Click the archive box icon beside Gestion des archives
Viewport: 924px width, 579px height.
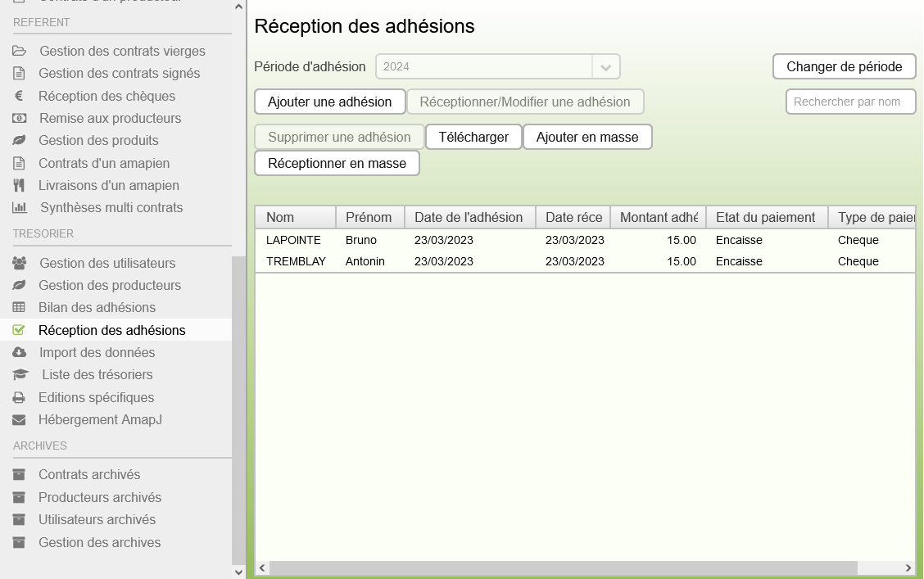coord(19,542)
